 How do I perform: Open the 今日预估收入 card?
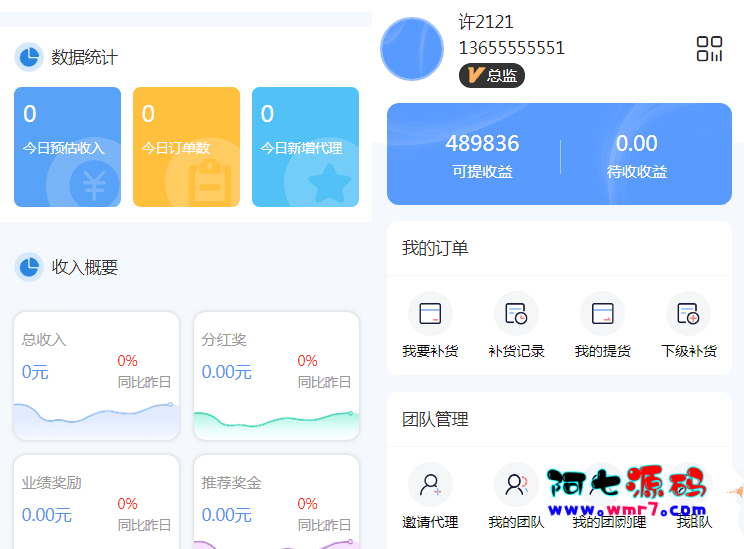(x=67, y=147)
